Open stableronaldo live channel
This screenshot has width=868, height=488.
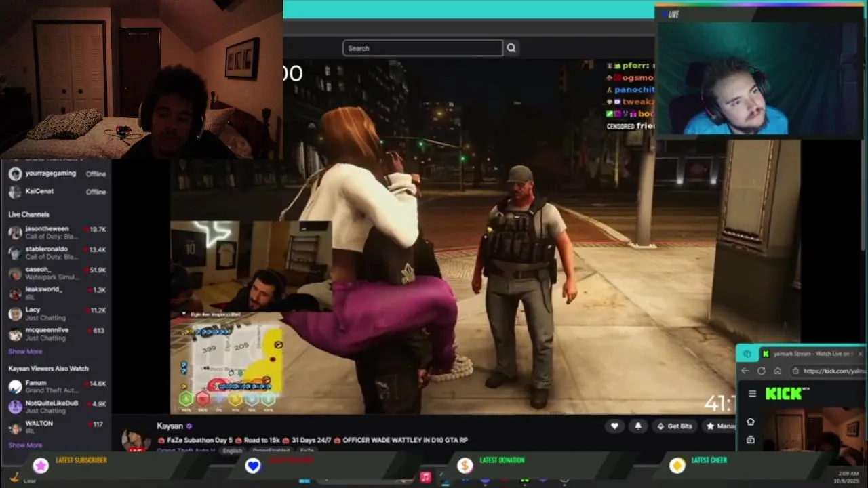[57, 253]
